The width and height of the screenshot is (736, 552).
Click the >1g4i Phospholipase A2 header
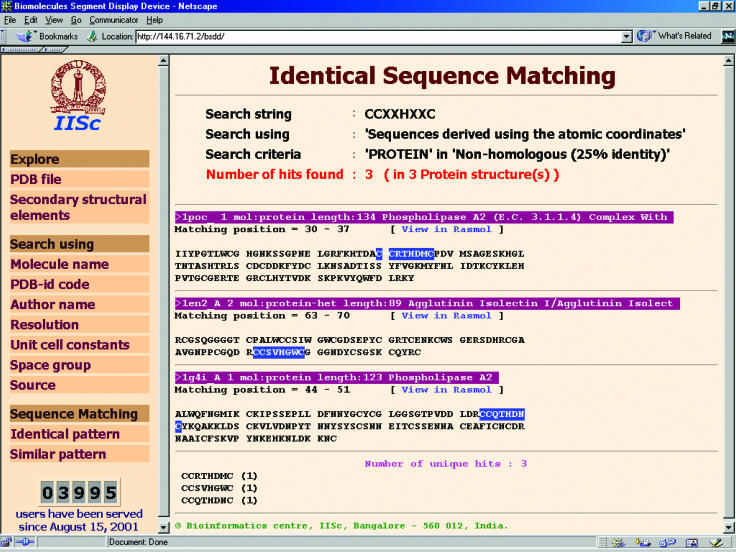click(337, 378)
